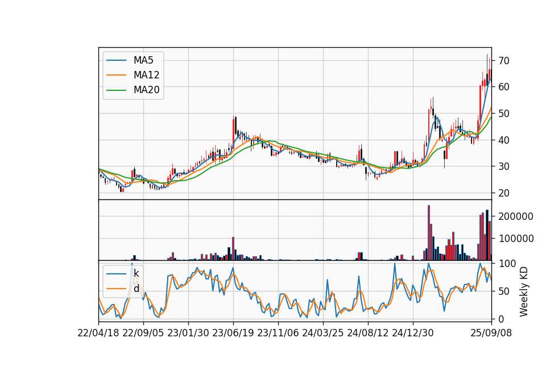The height and width of the screenshot is (392, 546).
Task: Click the green MA20 legend line sample
Action: pos(116,90)
